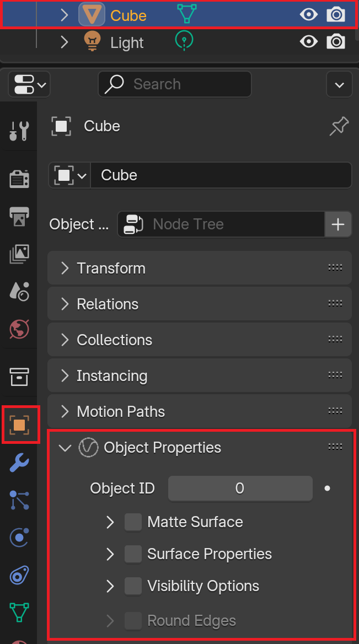
Task: Enable the Surface Properties checkbox
Action: click(133, 554)
